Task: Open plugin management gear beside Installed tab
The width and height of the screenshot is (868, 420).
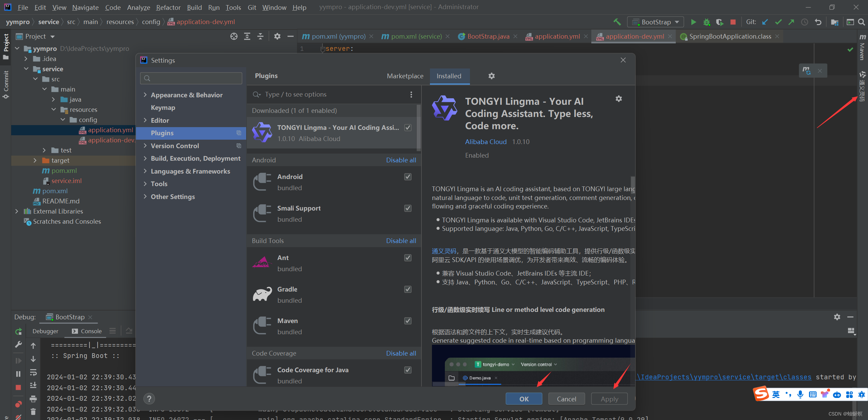Action: (492, 76)
